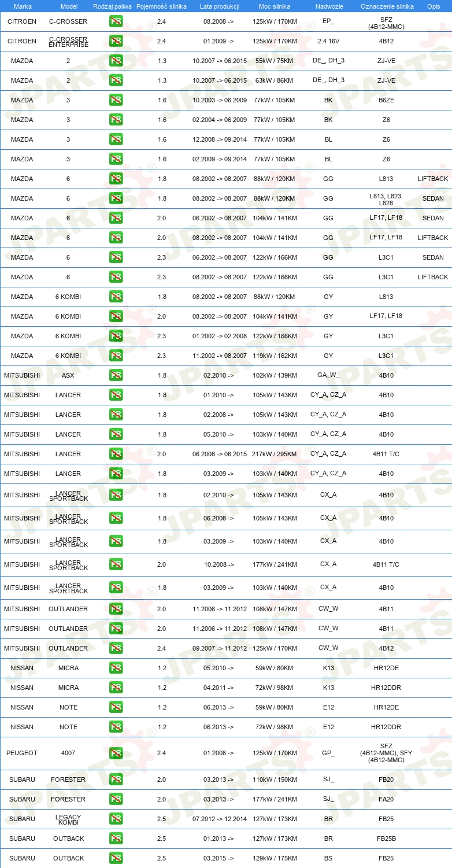
Task: Click the C-CROSSER ENTERPRISE model cell
Action: [x=68, y=42]
